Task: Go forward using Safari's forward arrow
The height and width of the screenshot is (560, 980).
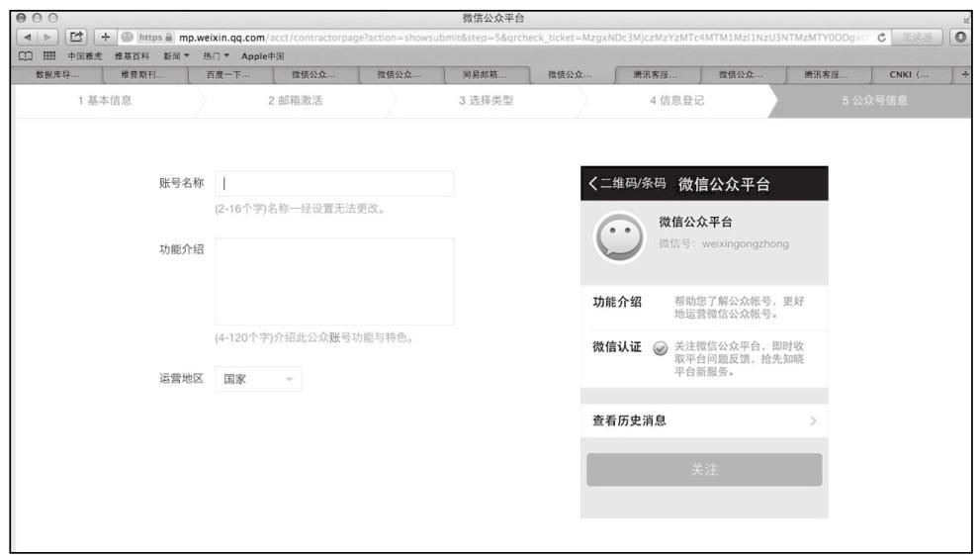Action: pos(47,38)
